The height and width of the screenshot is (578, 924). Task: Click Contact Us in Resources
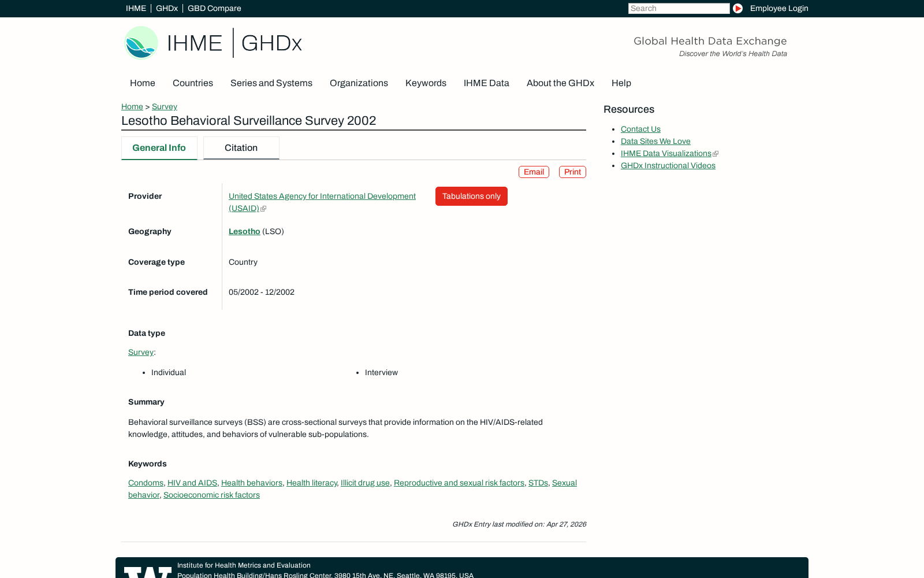(640, 129)
